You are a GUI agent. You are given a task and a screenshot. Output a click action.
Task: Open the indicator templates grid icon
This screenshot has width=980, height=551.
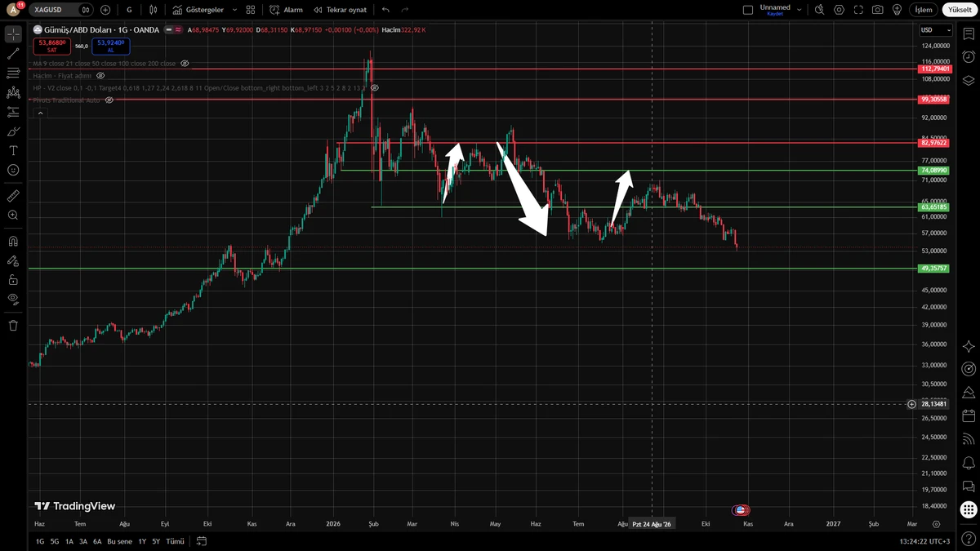point(251,10)
